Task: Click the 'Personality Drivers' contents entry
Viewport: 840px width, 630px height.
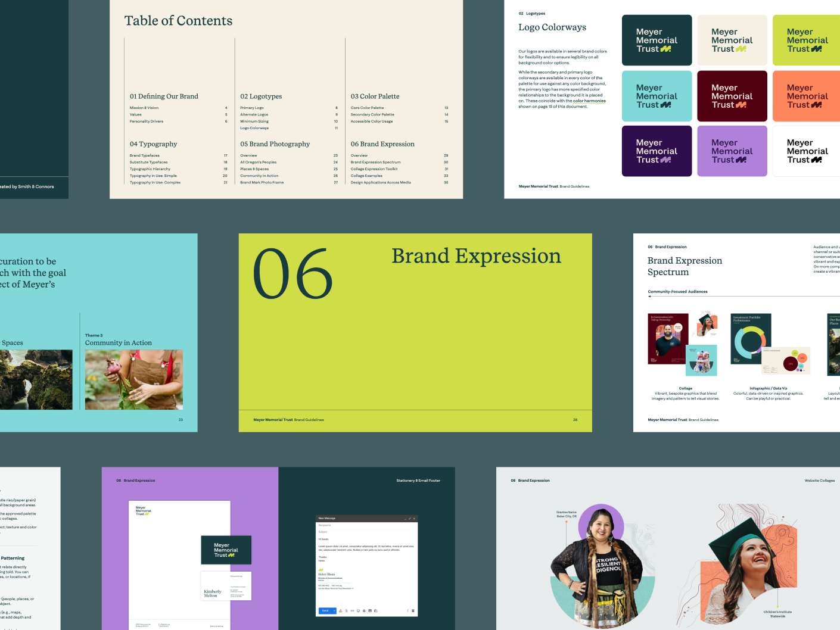Action: (x=147, y=121)
